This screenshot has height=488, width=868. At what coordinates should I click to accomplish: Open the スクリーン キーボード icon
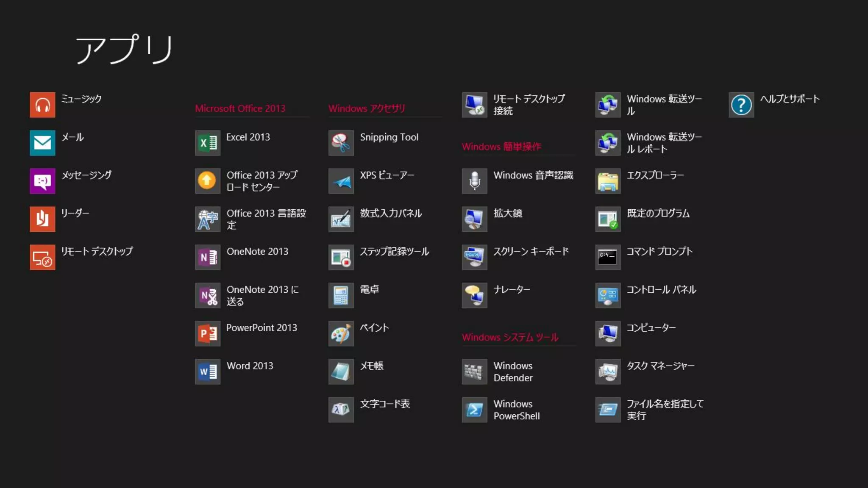(x=475, y=257)
